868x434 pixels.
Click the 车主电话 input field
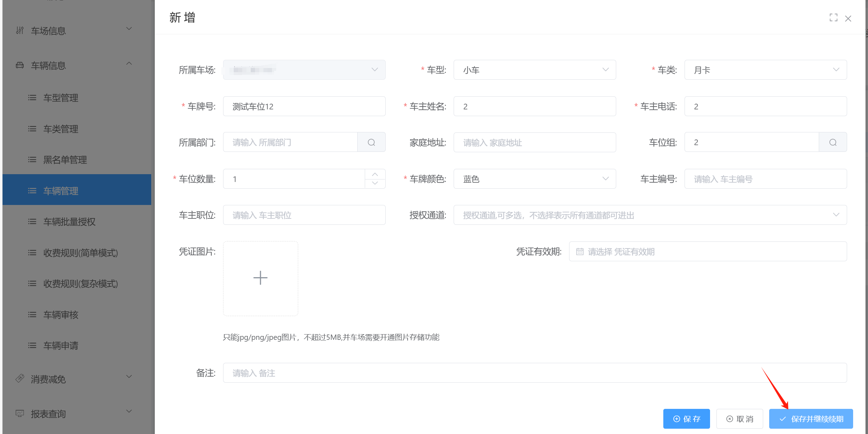765,106
